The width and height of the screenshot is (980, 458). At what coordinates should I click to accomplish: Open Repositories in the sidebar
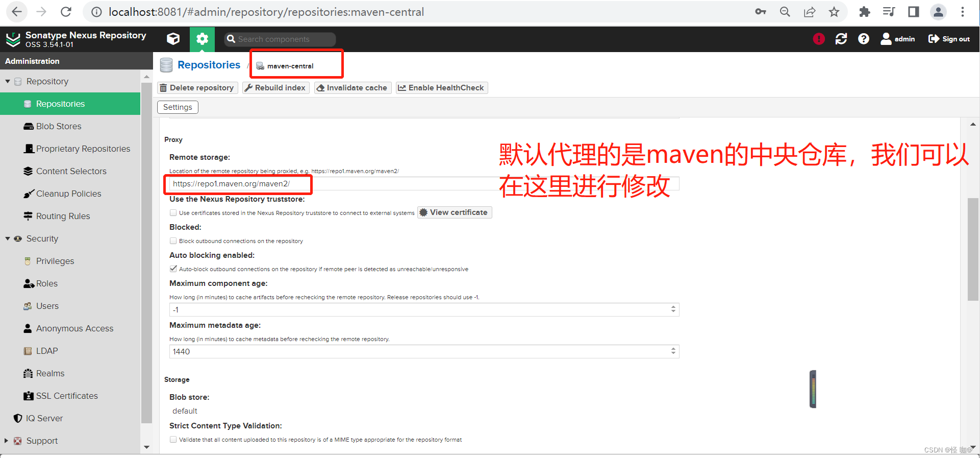[70, 104]
